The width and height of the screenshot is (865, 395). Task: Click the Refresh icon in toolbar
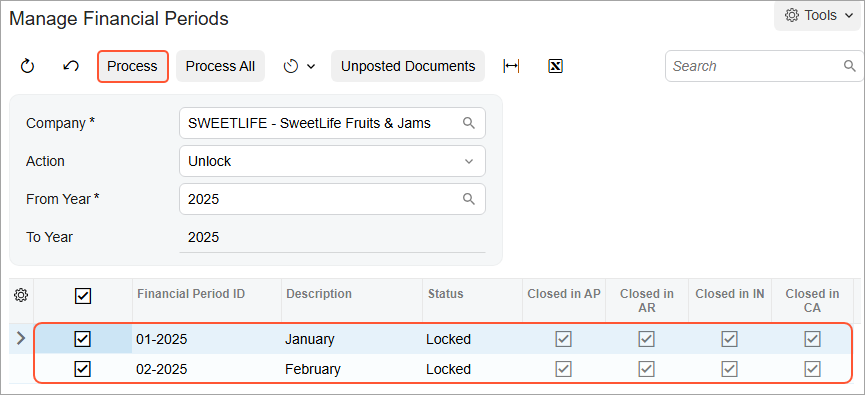(27, 66)
